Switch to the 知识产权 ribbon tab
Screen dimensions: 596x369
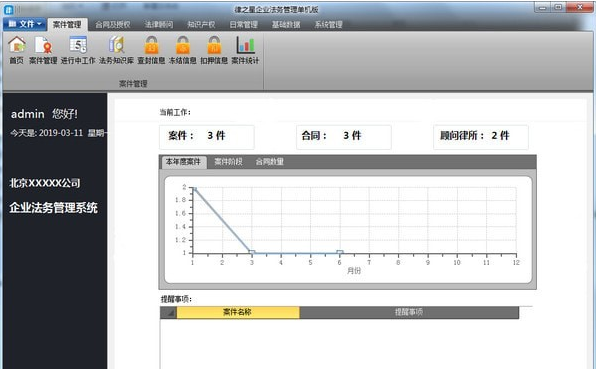201,25
